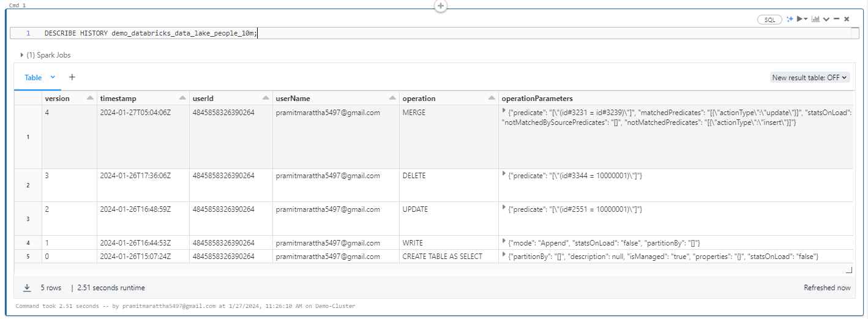Add a new cell with the plus button above Cmd 1
868x319 pixels.
(440, 6)
